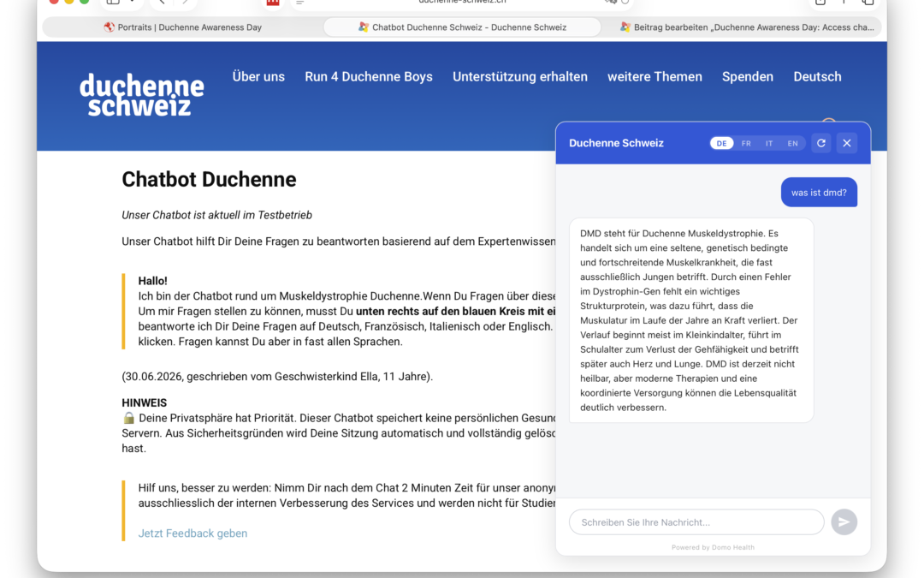Click the 'was ist dmd?' message bubble
Viewport: 924px width, 578px height.
819,193
